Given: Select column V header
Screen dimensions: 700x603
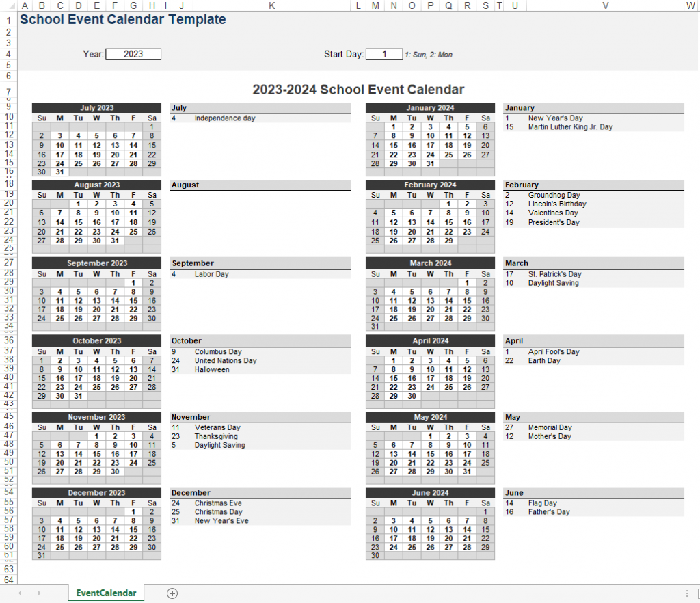Looking at the screenshot, I should tap(604, 5).
